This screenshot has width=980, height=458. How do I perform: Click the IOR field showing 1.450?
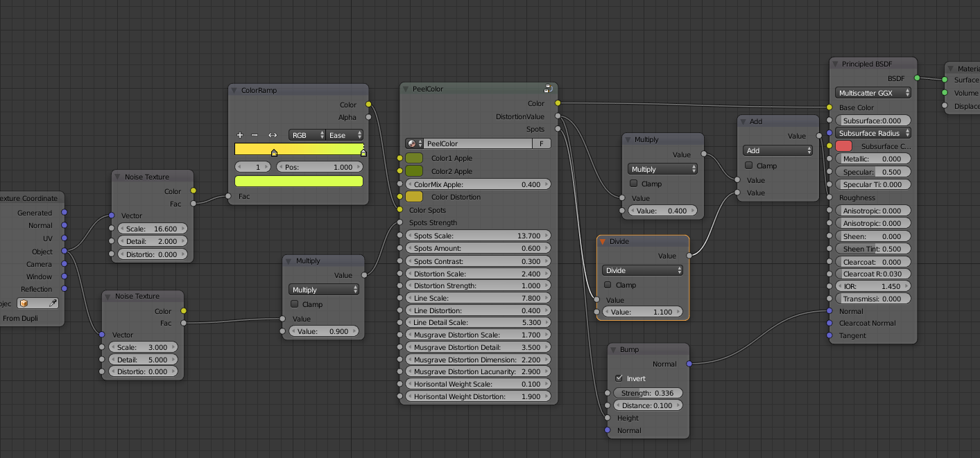tap(873, 285)
